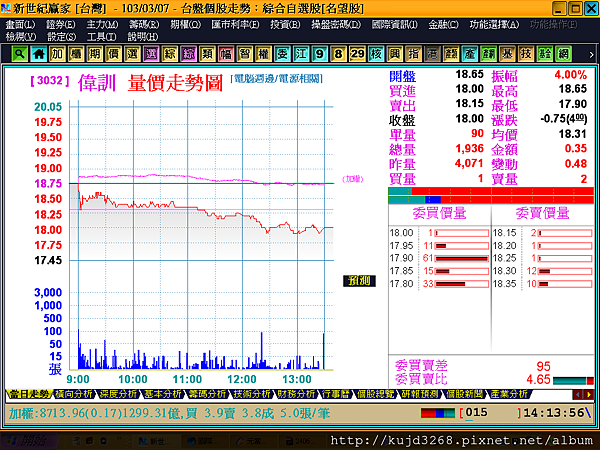Open the 功能選擇(A) menu
600x450 pixels.
(x=494, y=25)
